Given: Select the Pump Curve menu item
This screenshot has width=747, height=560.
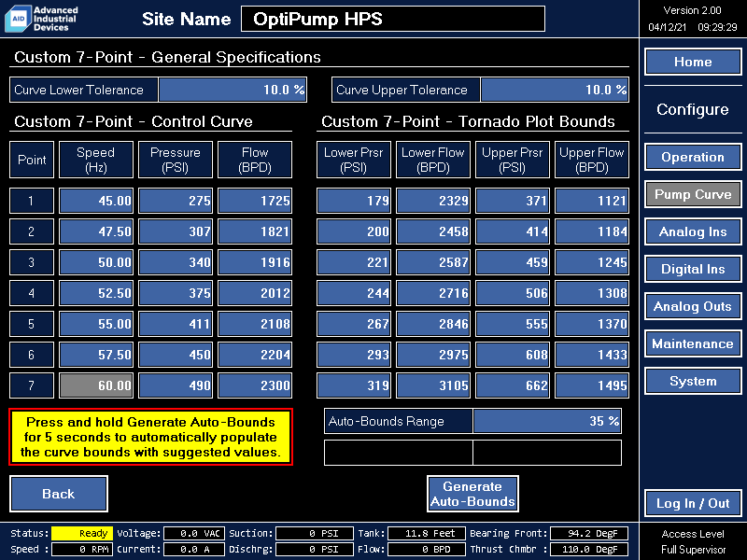Looking at the screenshot, I should point(693,194).
